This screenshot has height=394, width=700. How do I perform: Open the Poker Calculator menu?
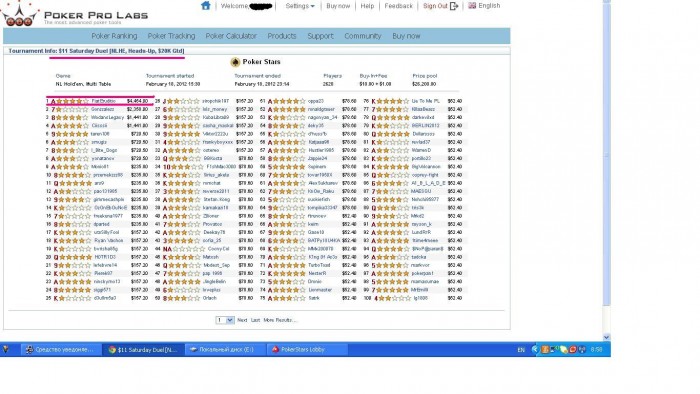click(x=231, y=36)
